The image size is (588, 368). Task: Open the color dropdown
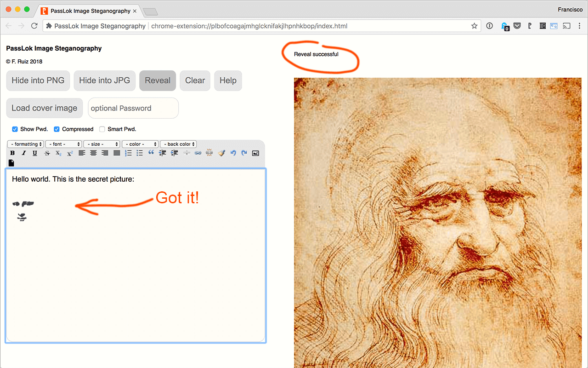click(x=140, y=144)
